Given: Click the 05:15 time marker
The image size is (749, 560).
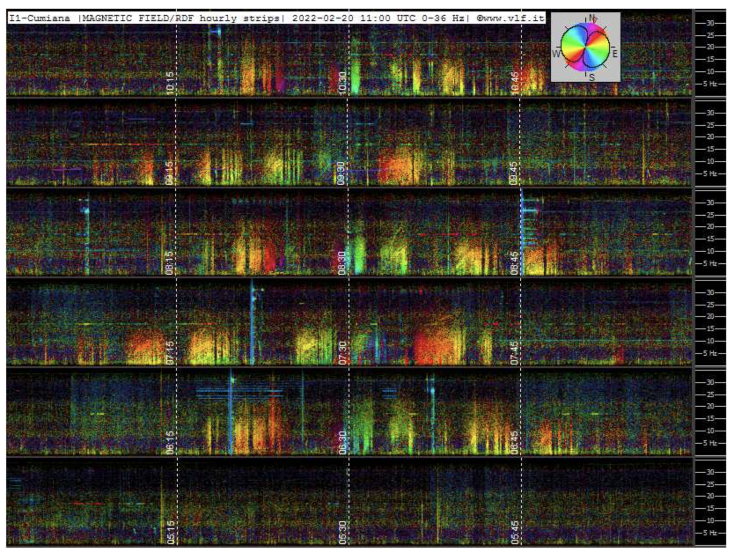Looking at the screenshot, I should [171, 532].
